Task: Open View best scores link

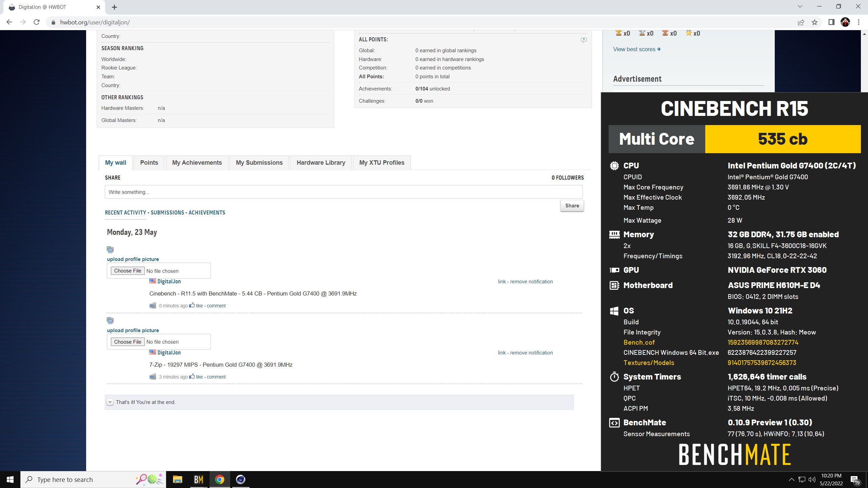Action: pyautogui.click(x=636, y=49)
